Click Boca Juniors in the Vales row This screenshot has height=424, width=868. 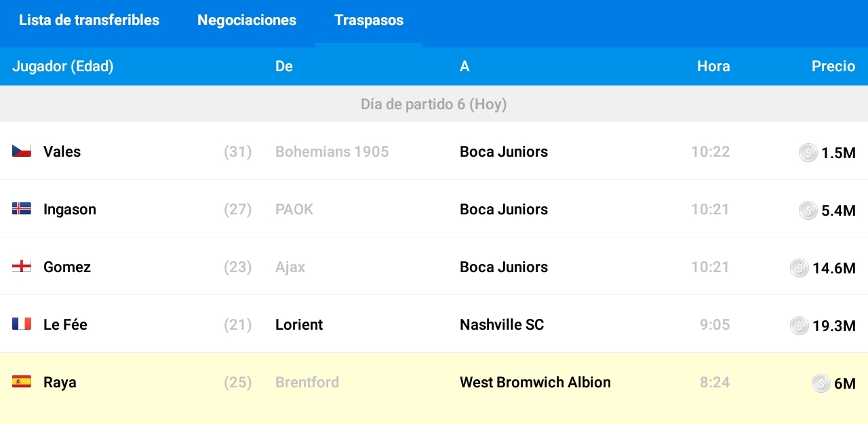tap(504, 152)
